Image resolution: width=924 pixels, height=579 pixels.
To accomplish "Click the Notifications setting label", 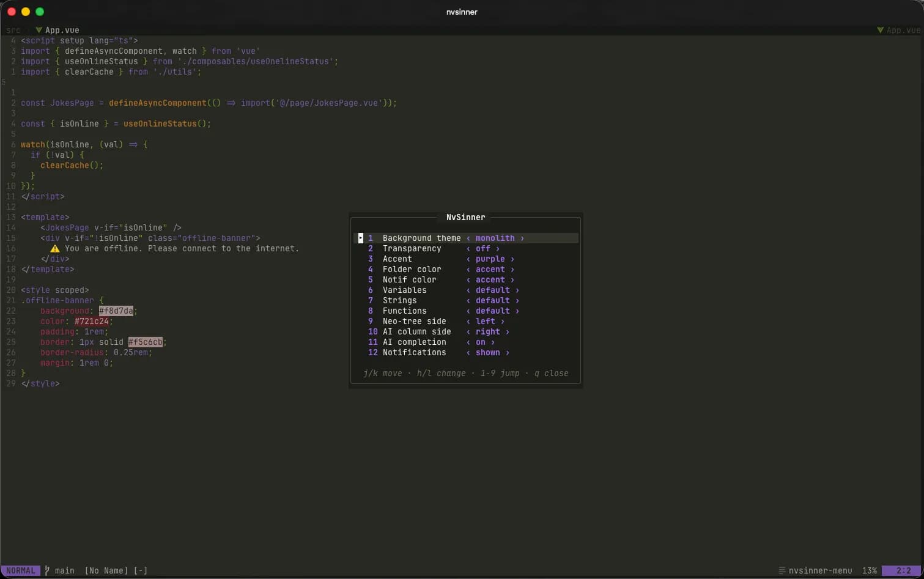I will point(415,353).
